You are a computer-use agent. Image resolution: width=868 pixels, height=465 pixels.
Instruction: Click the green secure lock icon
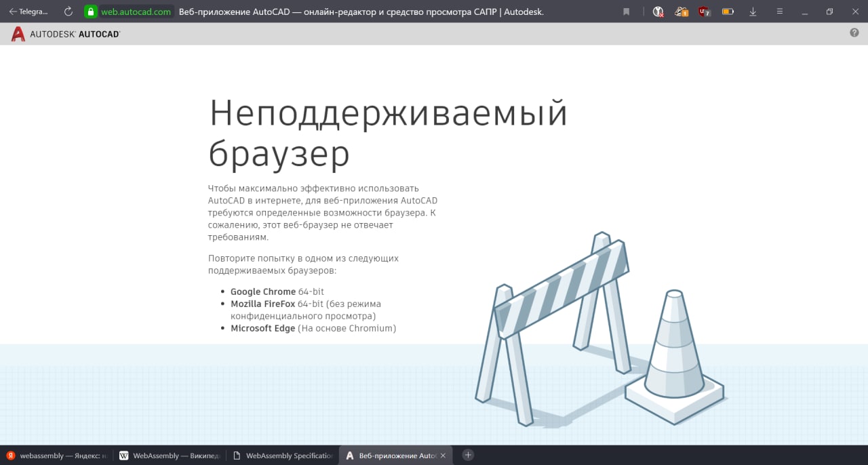point(91,12)
